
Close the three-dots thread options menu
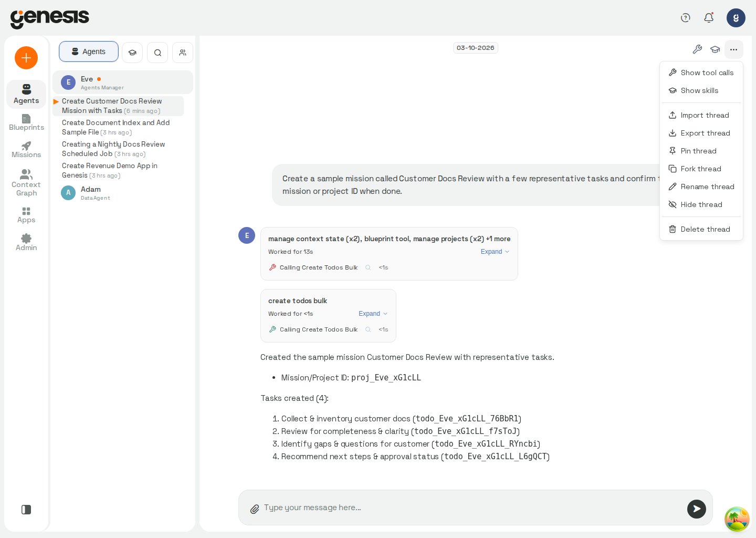[x=733, y=49]
